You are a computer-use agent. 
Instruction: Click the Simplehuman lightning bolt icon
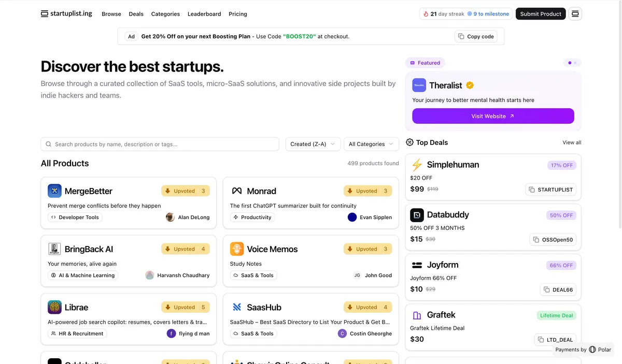(x=416, y=165)
